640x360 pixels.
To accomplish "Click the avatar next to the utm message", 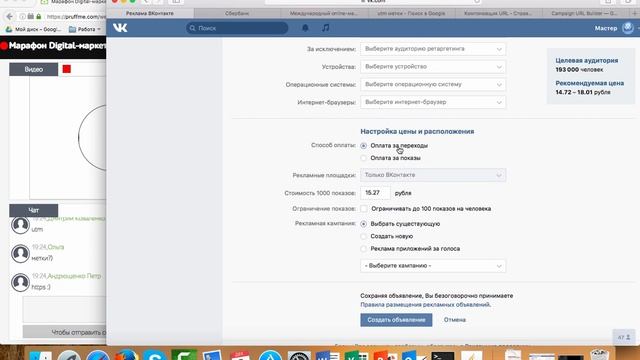I will point(20,225).
